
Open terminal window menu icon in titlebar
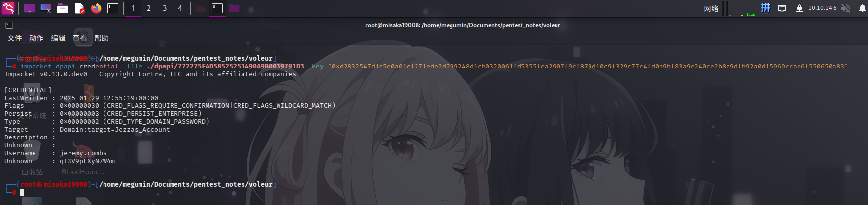9,25
